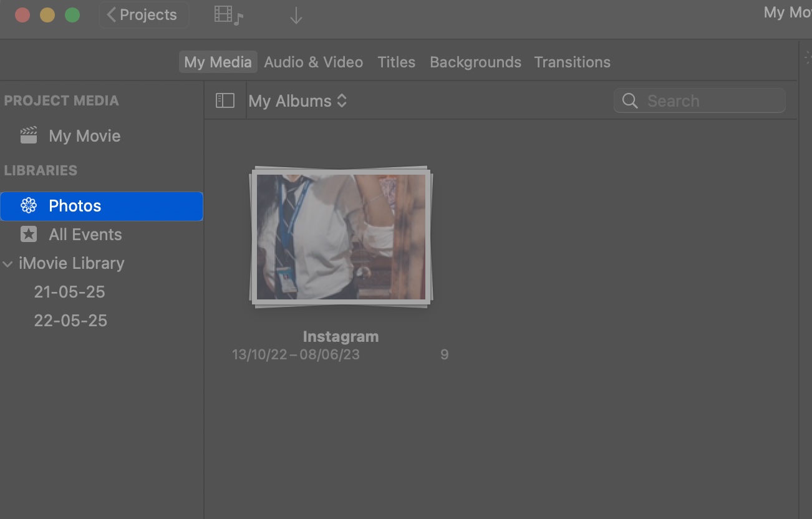Click the All Events star icon

tap(29, 234)
